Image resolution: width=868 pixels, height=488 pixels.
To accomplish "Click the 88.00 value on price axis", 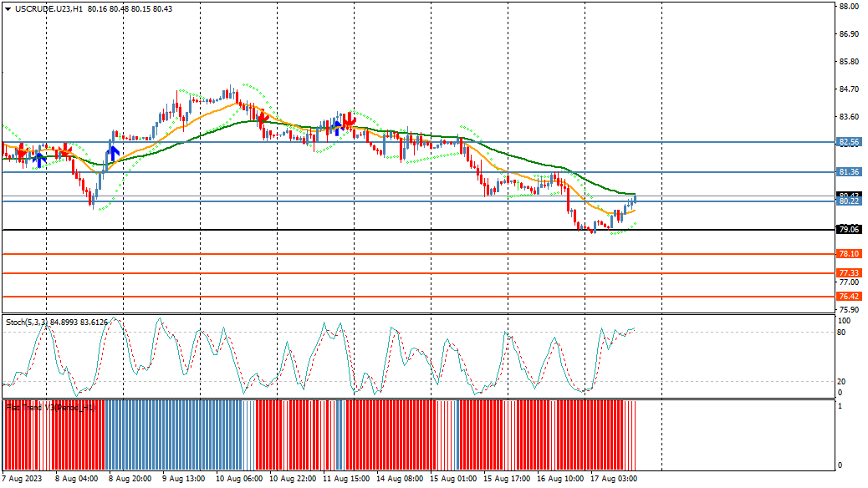I will (x=849, y=7).
